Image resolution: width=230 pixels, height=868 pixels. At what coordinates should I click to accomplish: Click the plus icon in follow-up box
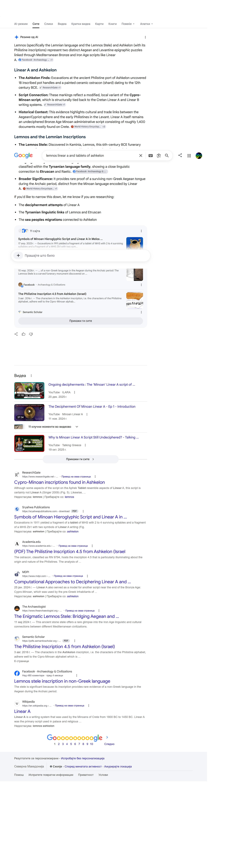pos(18,255)
